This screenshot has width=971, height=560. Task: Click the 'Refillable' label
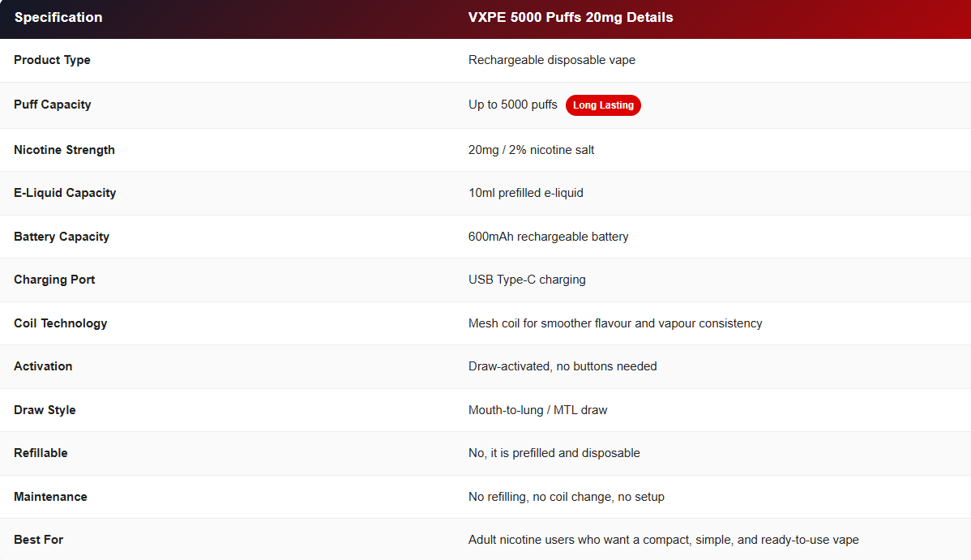tap(41, 453)
